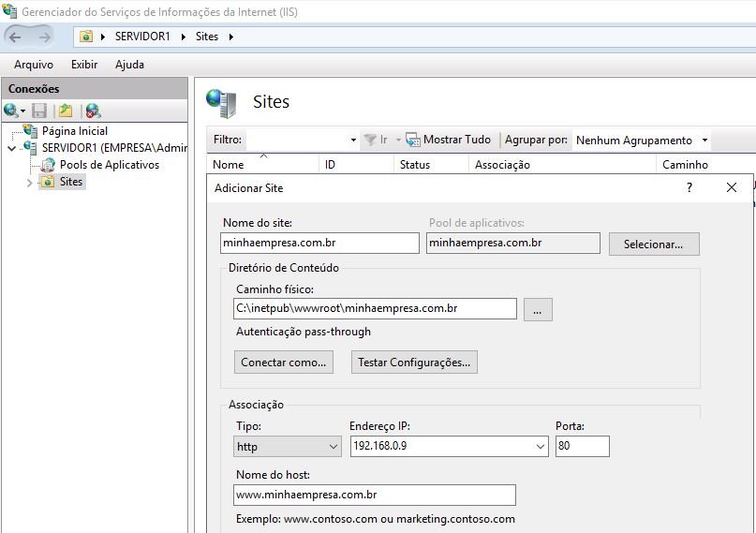756x533 pixels.
Task: Click the Conexões panel header
Action: (95, 89)
